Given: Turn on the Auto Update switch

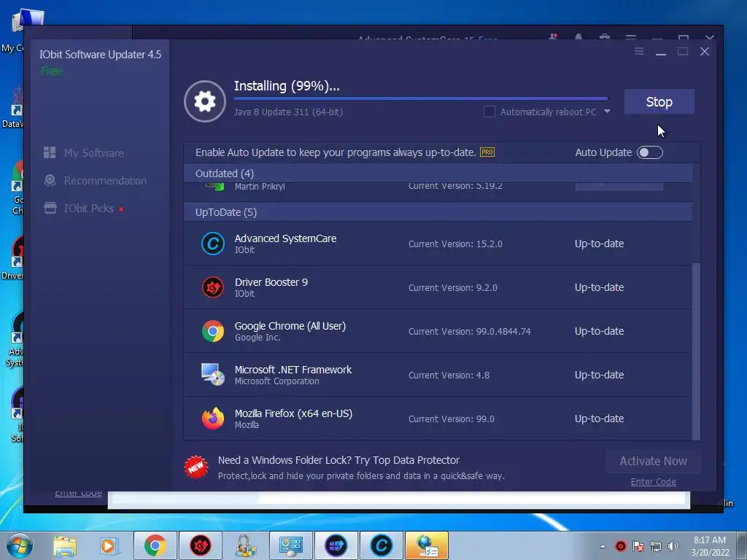Looking at the screenshot, I should tap(650, 152).
